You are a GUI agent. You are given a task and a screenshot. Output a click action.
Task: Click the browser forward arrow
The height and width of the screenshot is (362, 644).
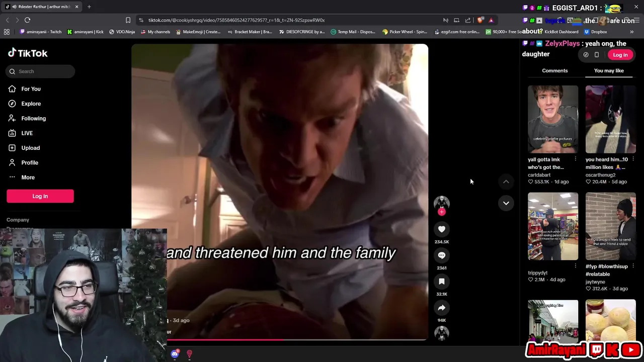click(17, 20)
